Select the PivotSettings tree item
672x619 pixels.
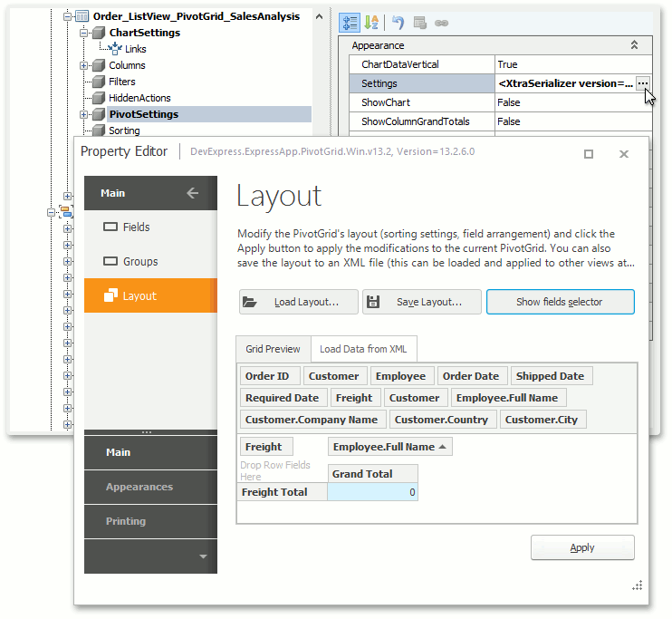click(x=144, y=114)
